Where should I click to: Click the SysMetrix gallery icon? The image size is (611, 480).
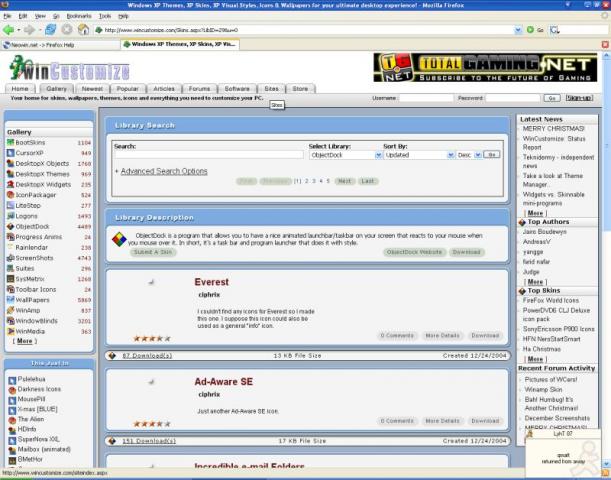(x=11, y=279)
